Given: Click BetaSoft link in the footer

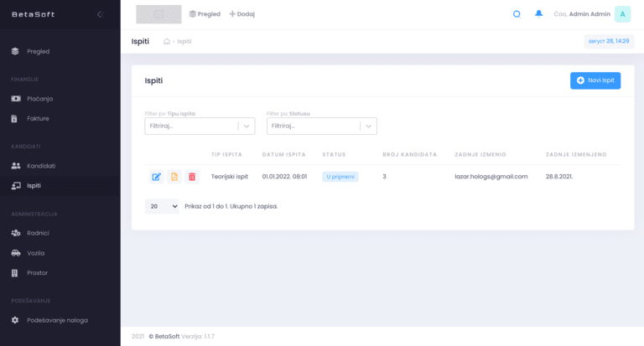Looking at the screenshot, I should [164, 336].
